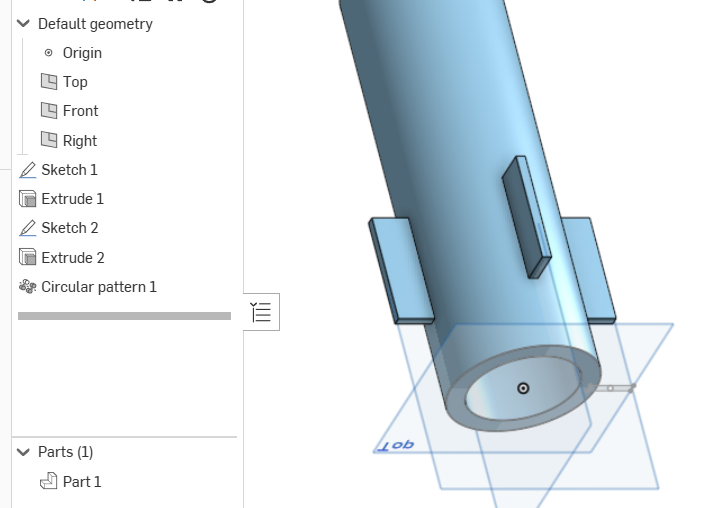The height and width of the screenshot is (508, 719).
Task: Click the origin point in the 3D viewport
Action: [x=523, y=388]
